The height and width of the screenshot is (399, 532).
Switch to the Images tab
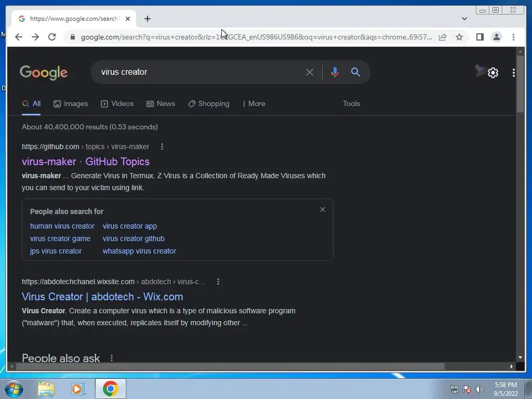click(71, 104)
